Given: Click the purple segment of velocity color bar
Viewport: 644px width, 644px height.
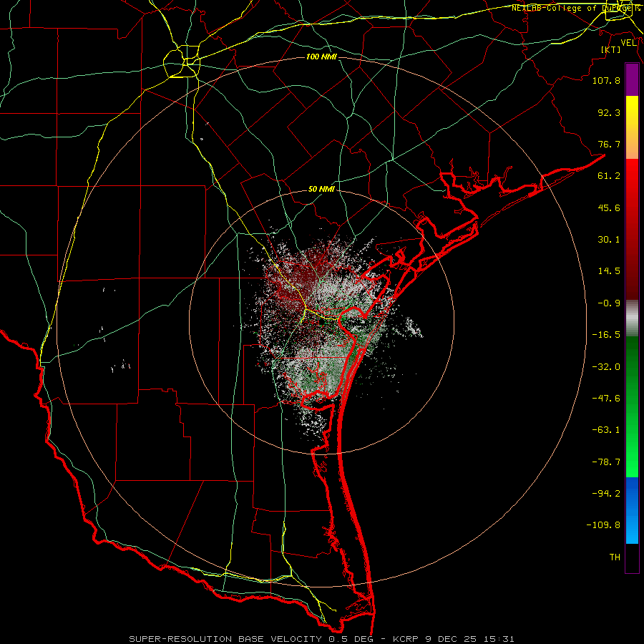Looking at the screenshot, I should click(x=632, y=80).
